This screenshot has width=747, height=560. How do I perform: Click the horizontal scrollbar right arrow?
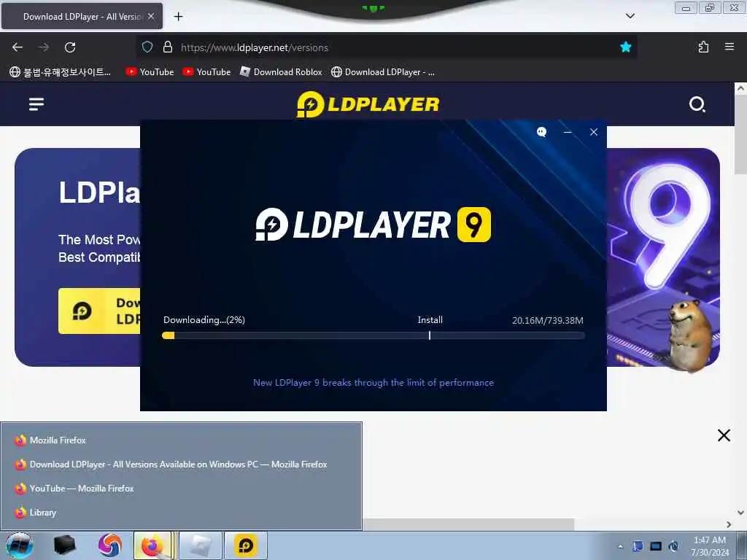[x=729, y=524]
